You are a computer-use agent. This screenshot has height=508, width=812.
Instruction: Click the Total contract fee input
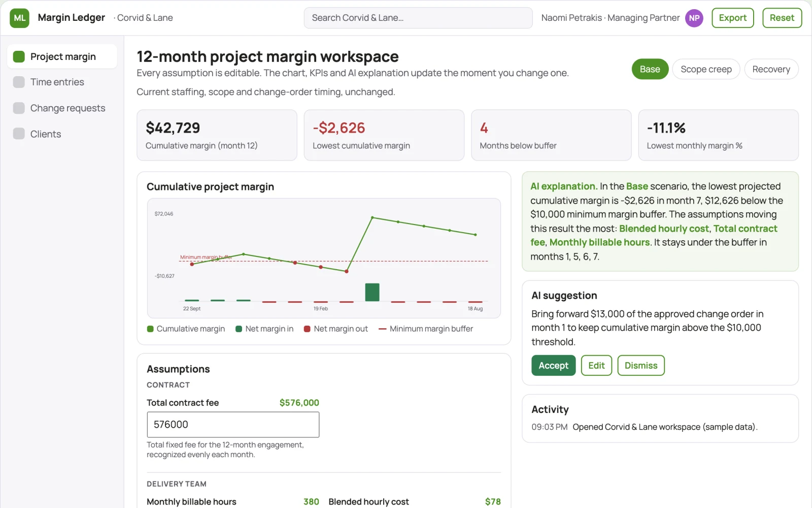[233, 424]
